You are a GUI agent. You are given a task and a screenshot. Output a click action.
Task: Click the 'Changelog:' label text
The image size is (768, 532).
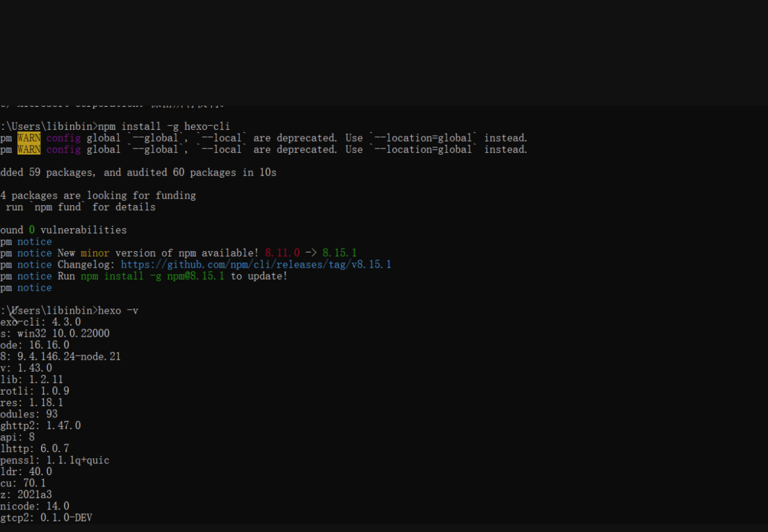(x=86, y=264)
